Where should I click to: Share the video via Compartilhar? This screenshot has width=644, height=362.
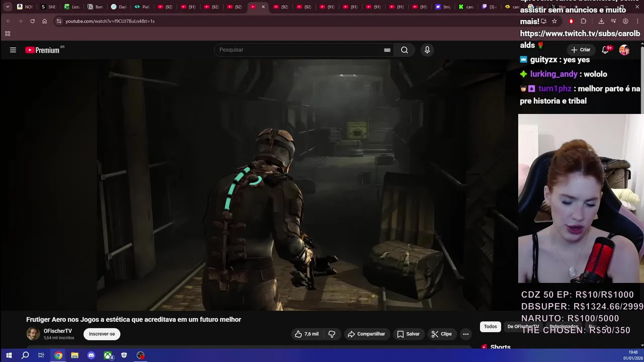point(366,334)
